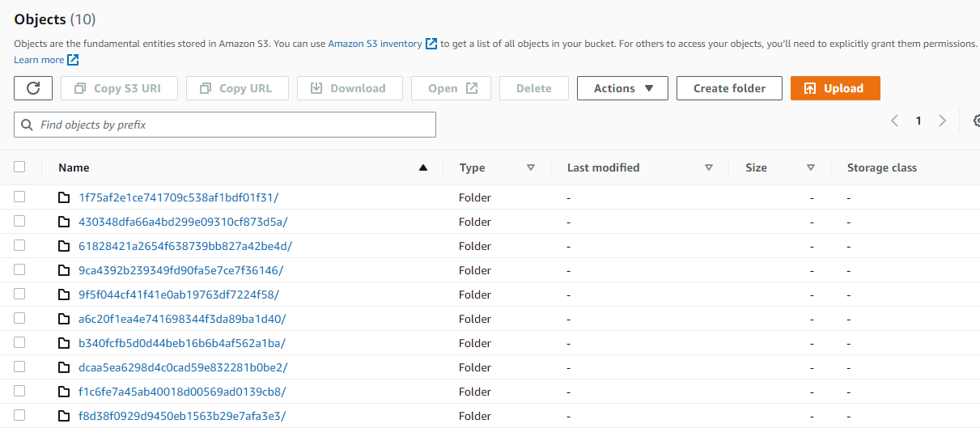
Task: Open the Amazon S3 inventory link
Action: pyautogui.click(x=375, y=44)
